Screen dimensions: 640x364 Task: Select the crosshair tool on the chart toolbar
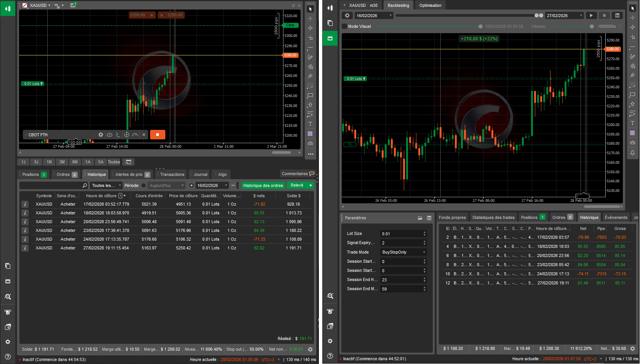pos(310,18)
